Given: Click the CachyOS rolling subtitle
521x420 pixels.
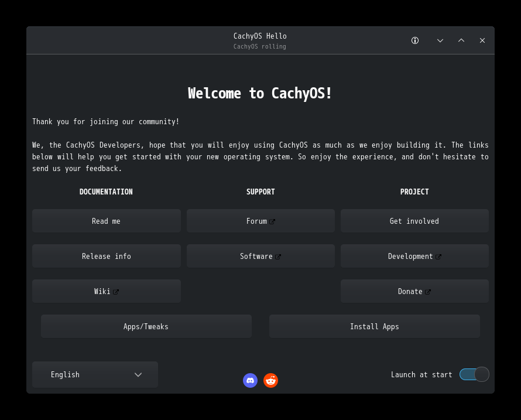Looking at the screenshot, I should click(x=259, y=46).
